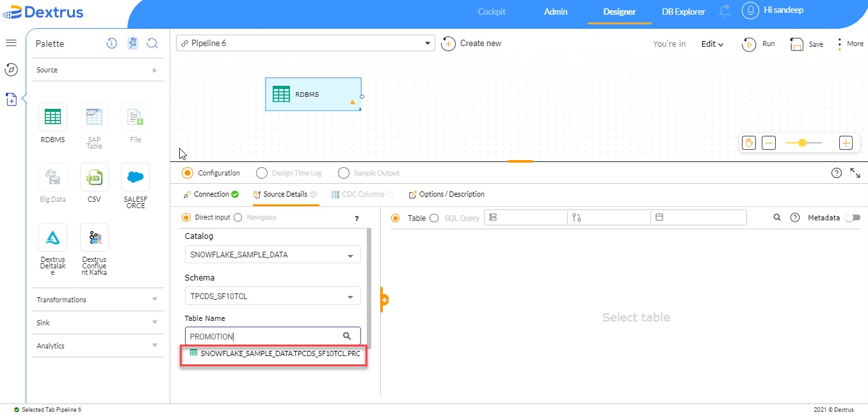Open the Admin top menu
Viewport: 868px width, 415px height.
[x=556, y=12]
